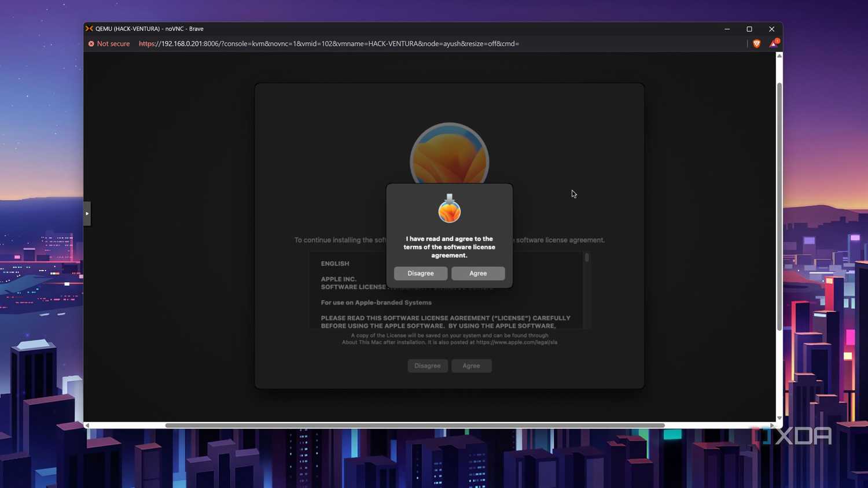Click Disagree in the license confirmation dialog
The image size is (868, 488).
(x=421, y=273)
